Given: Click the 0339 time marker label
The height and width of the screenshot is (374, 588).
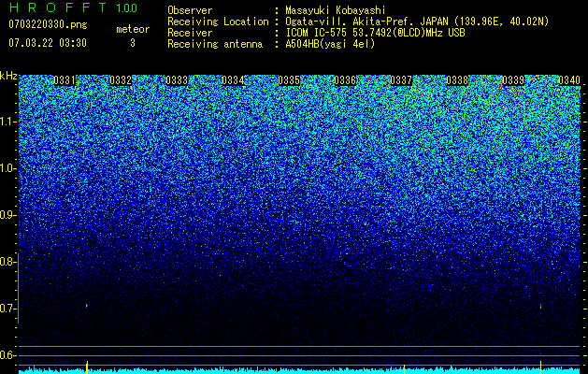Looking at the screenshot, I should (x=513, y=80).
